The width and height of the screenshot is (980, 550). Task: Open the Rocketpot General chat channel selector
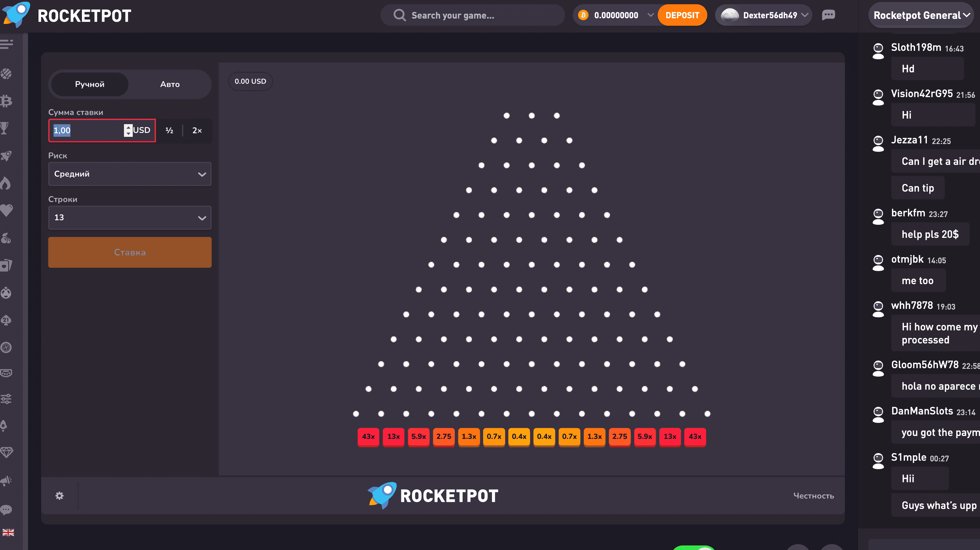coord(921,15)
